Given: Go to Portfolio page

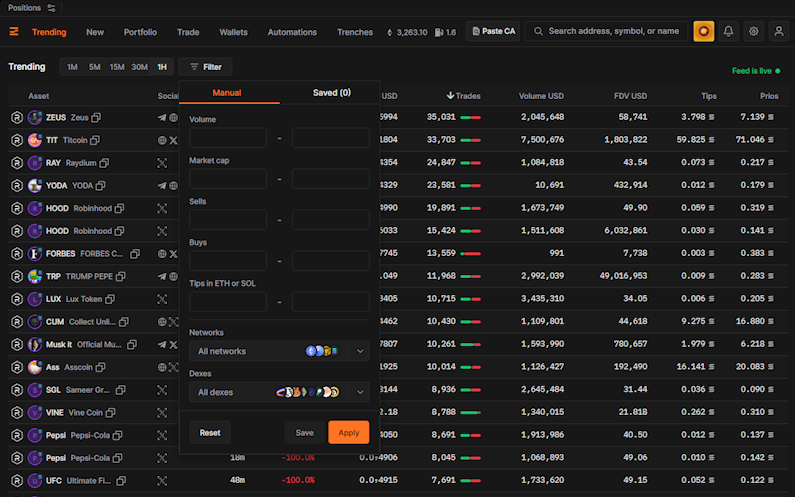Looking at the screenshot, I should coord(140,32).
